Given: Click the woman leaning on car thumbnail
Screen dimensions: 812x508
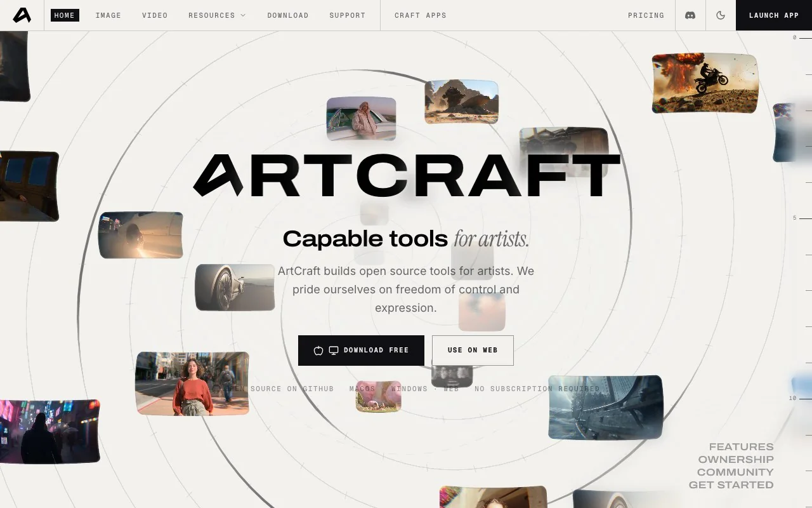Looking at the screenshot, I should (361, 119).
